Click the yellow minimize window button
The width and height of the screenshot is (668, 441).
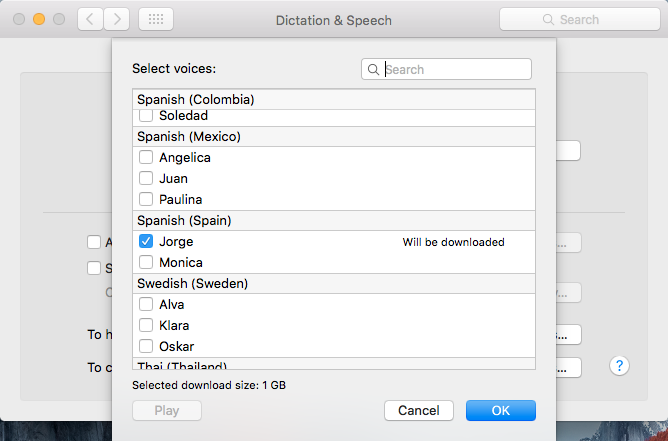pos(39,19)
